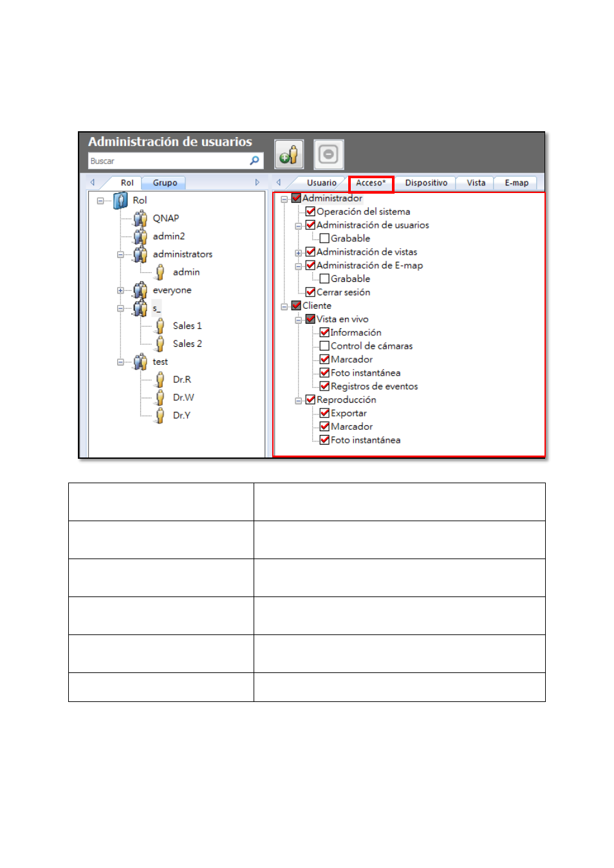This screenshot has width=614, height=868.
Task: Collapse Administración de E-map node
Action: (299, 266)
